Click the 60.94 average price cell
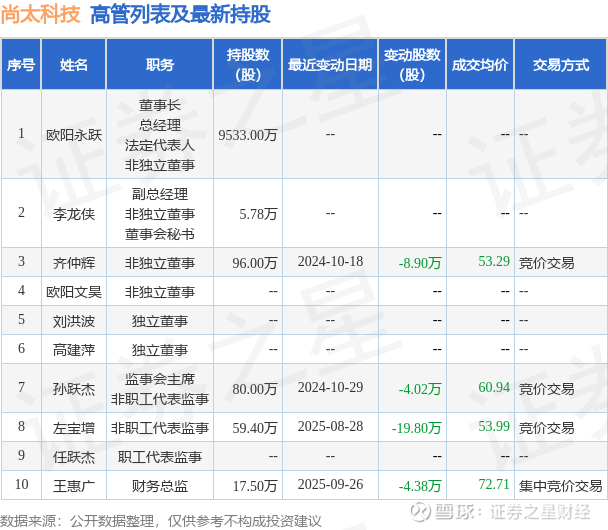The width and height of the screenshot is (608, 530). (494, 387)
